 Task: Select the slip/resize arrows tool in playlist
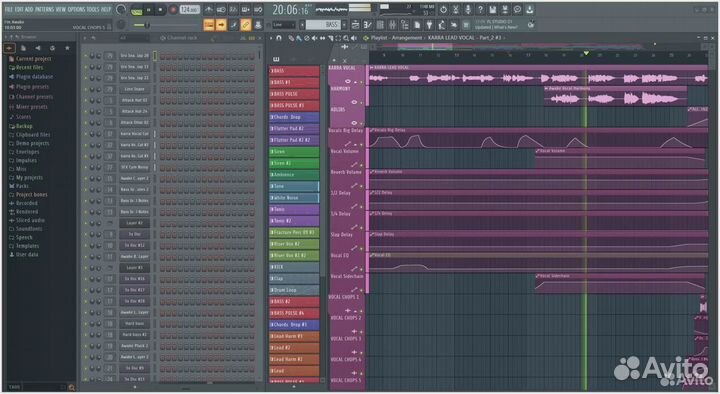pyautogui.click(x=322, y=38)
